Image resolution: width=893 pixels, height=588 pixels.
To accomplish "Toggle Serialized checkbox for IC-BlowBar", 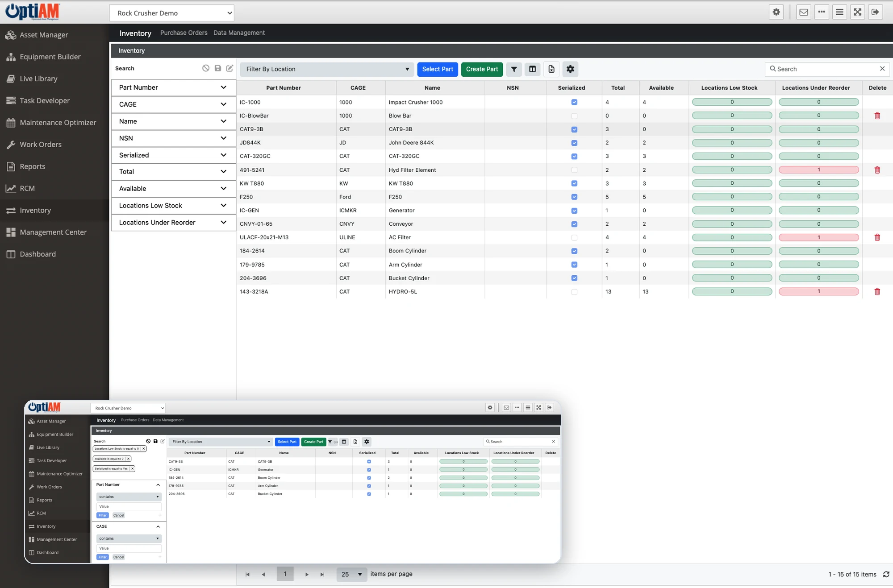I will click(574, 116).
